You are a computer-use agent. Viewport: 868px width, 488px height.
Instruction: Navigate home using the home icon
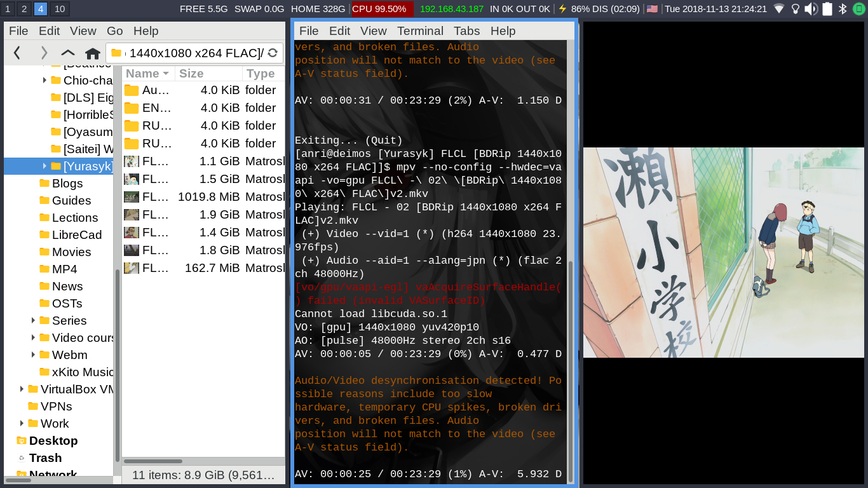click(93, 53)
